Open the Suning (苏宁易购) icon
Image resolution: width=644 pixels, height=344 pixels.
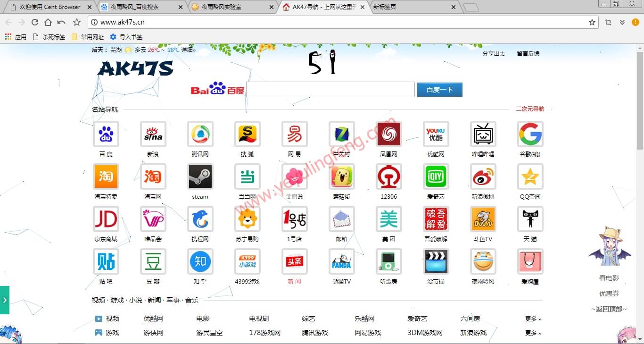tap(248, 219)
